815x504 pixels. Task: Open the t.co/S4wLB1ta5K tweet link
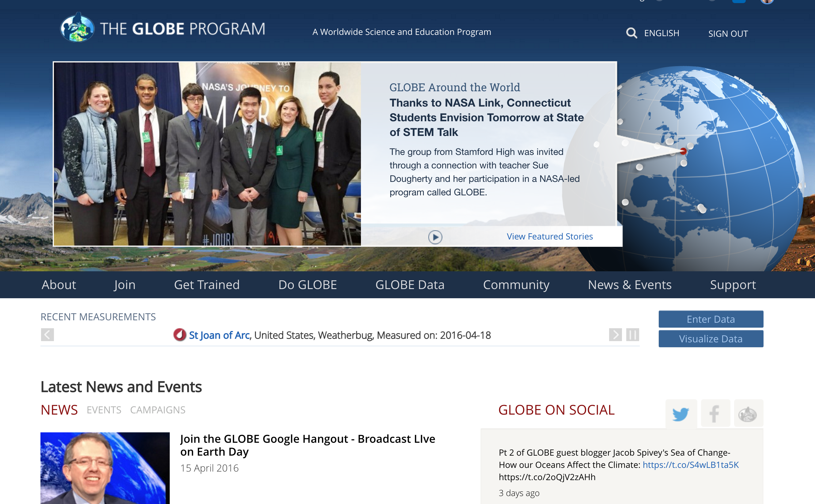click(691, 465)
